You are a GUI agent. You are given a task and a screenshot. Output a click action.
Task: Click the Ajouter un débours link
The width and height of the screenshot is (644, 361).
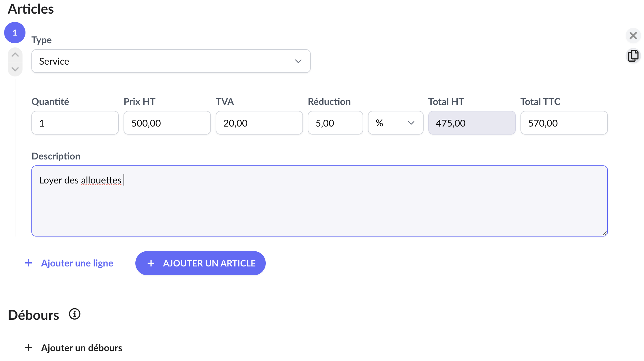click(x=81, y=348)
